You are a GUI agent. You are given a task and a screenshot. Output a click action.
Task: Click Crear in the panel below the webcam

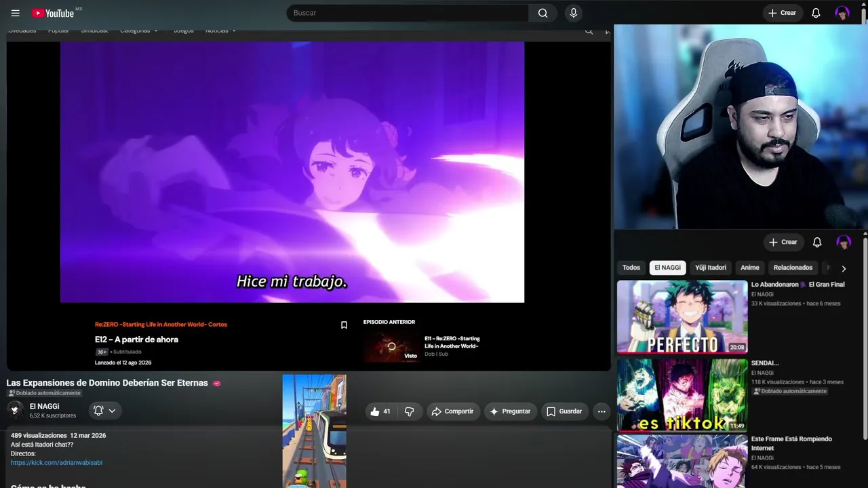(x=783, y=242)
